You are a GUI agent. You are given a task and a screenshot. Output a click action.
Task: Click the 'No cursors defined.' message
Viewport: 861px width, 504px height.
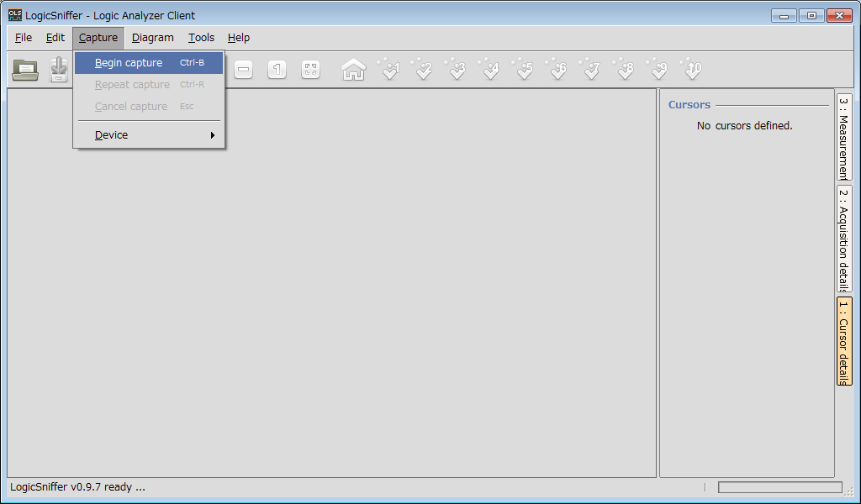tap(745, 126)
